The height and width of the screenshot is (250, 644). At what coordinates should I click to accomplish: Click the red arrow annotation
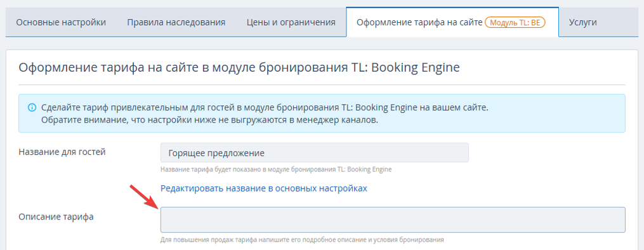tap(144, 196)
